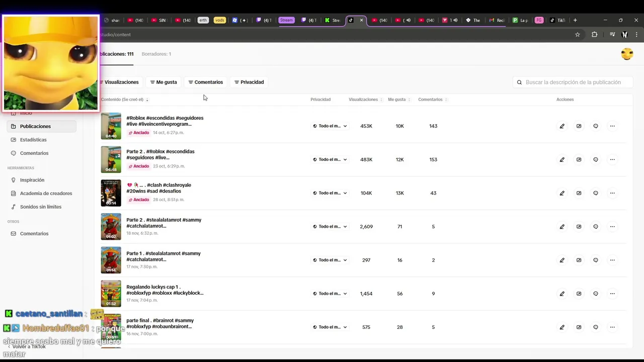Open the Privacidad filter

pos(249,82)
